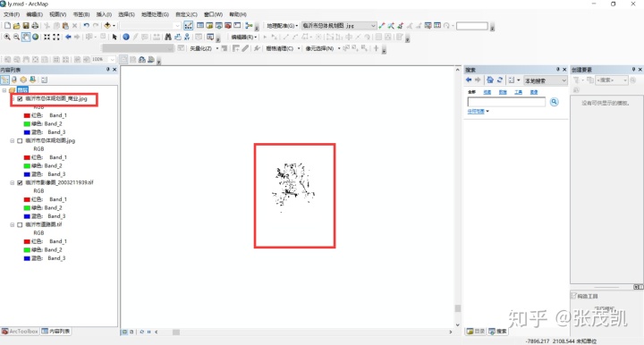Open 矢量化(Z) dropdown menu

point(203,48)
